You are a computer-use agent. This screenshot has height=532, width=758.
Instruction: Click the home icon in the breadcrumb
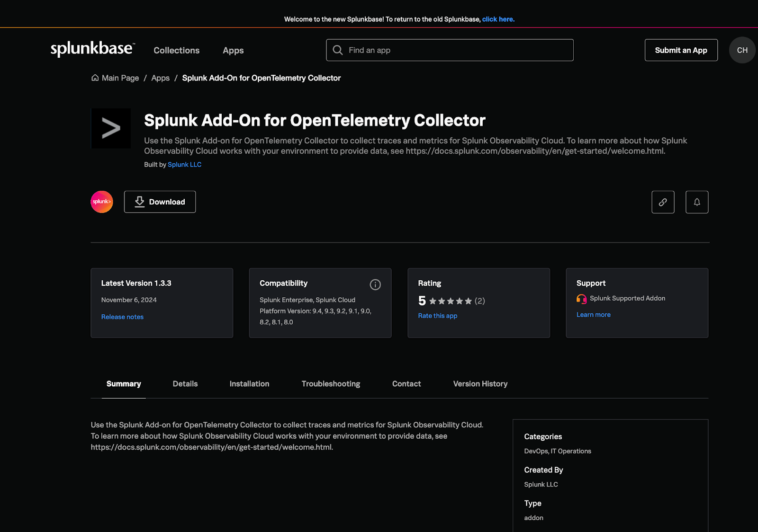click(x=95, y=78)
